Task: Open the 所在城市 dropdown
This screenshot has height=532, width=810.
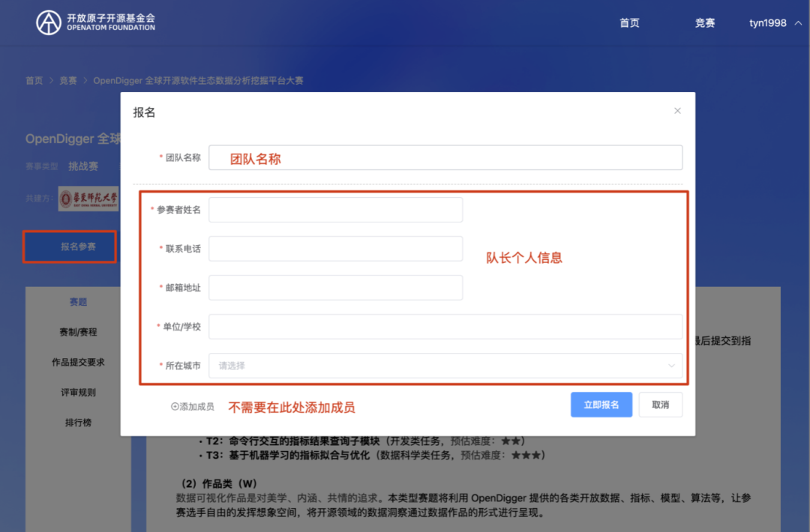Action: click(445, 366)
